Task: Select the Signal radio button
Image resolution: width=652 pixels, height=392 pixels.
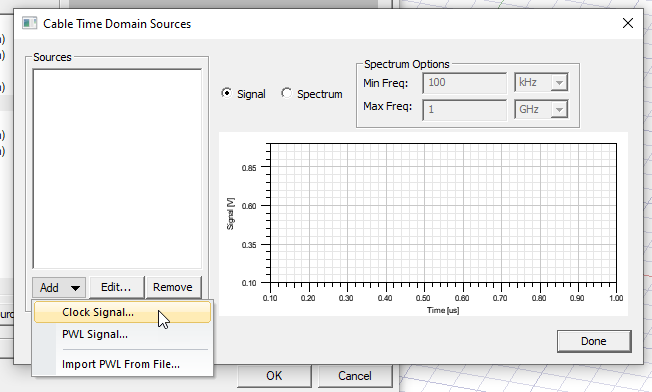Action: 243,94
